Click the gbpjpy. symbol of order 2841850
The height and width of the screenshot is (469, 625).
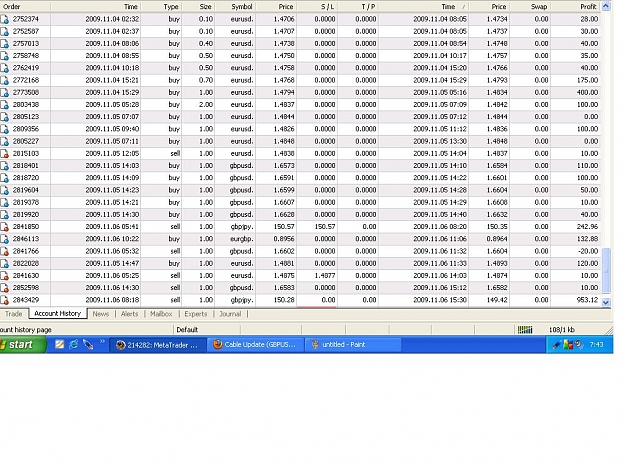[241, 227]
